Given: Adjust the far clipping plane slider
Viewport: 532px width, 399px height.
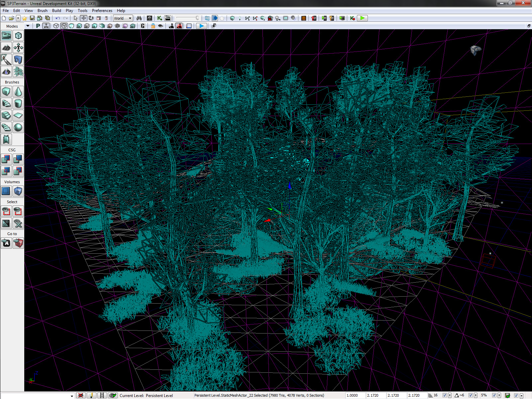Looking at the screenshot, I should coord(188,18).
